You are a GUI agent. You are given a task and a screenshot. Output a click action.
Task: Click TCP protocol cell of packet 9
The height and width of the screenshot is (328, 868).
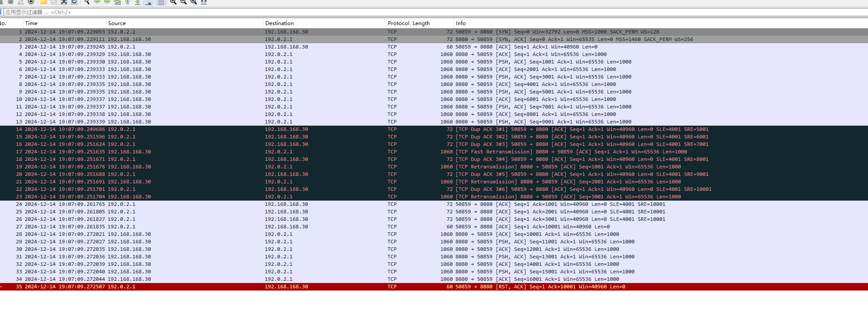392,92
